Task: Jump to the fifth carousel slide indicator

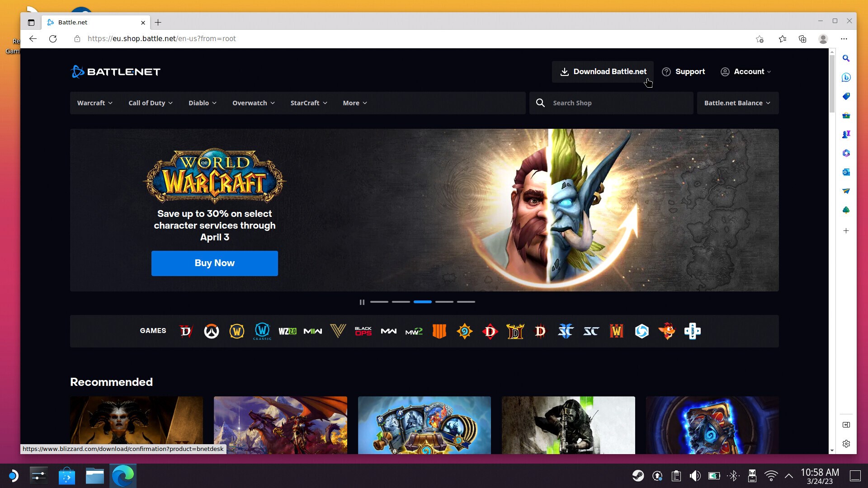Action: (x=466, y=302)
